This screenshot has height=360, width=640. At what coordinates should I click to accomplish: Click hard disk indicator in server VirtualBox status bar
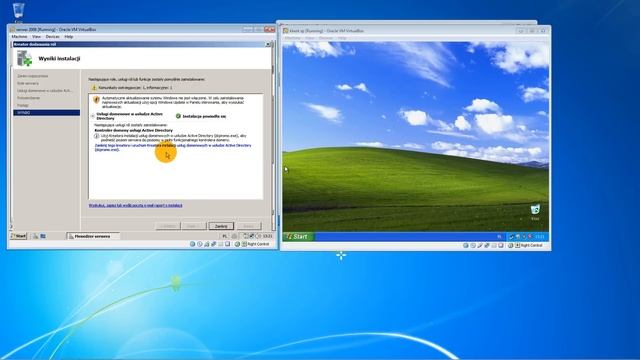coord(192,244)
